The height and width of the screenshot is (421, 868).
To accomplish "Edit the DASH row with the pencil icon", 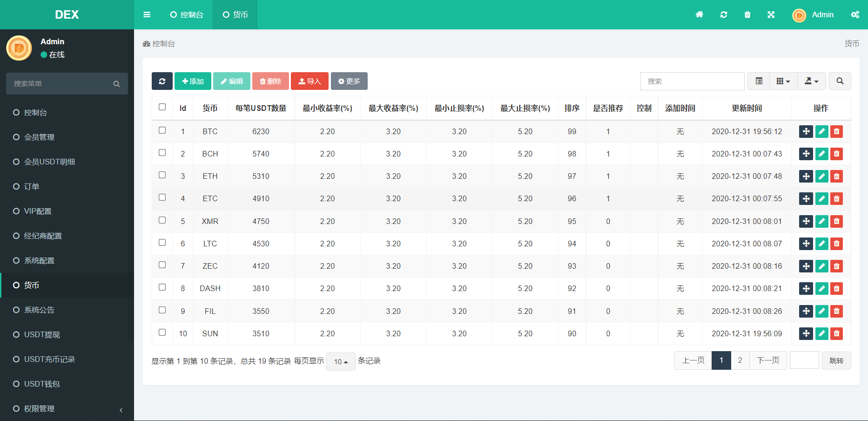I will tap(822, 288).
